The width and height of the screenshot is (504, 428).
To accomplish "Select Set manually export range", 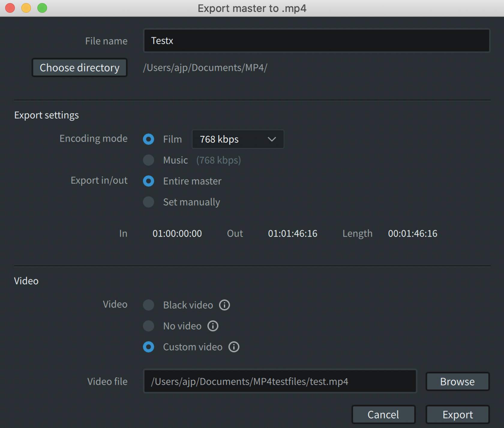I will tap(148, 202).
